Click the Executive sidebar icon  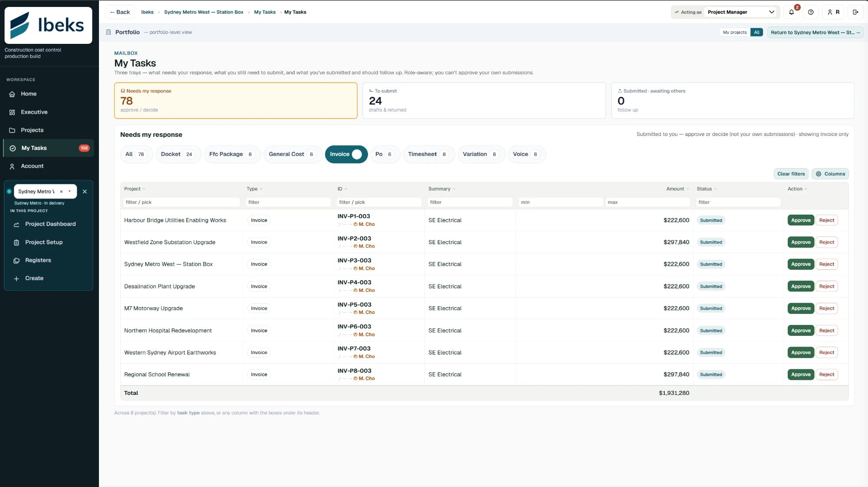coord(12,112)
